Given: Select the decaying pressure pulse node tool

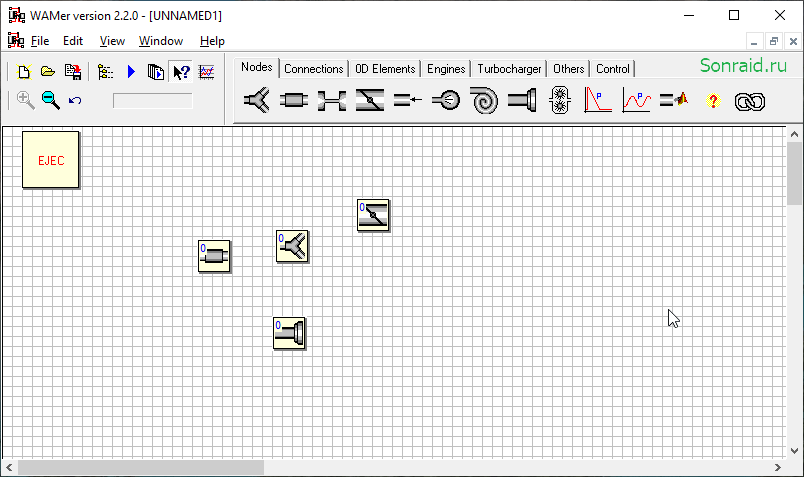Looking at the screenshot, I should [x=598, y=101].
